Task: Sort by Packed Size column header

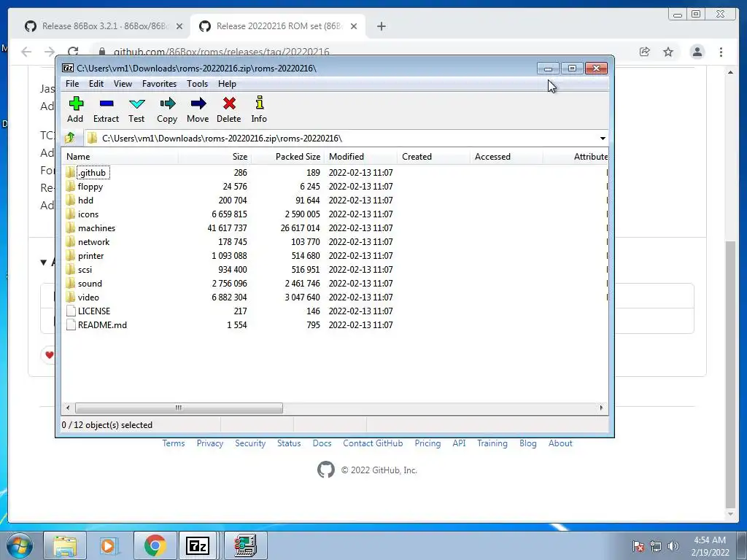Action: (287, 157)
